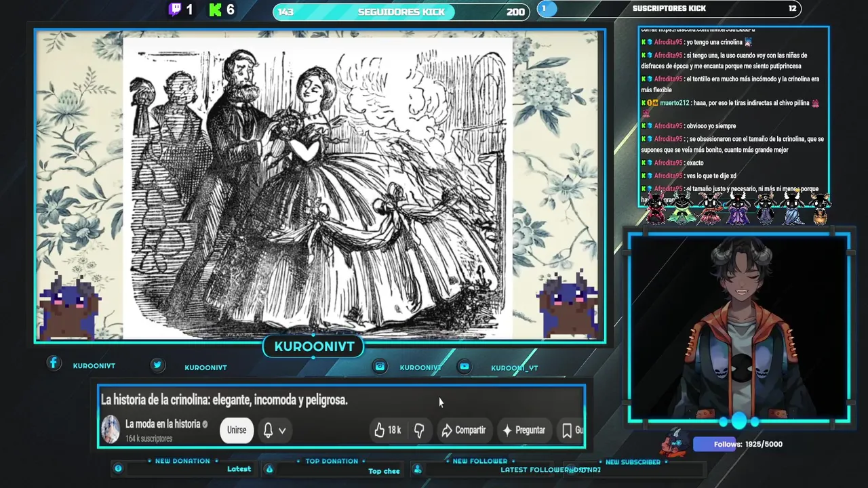Click the right pixel-art purple creature
Image resolution: width=868 pixels, height=488 pixels.
point(568,304)
